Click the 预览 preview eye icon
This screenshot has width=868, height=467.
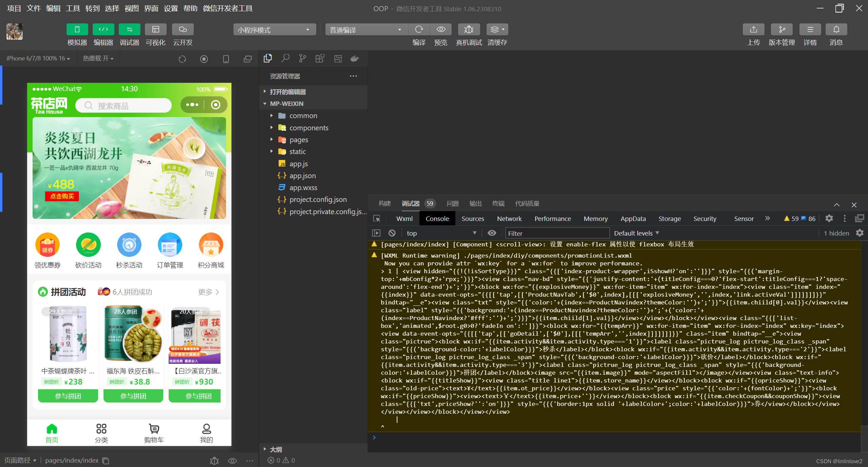click(441, 30)
